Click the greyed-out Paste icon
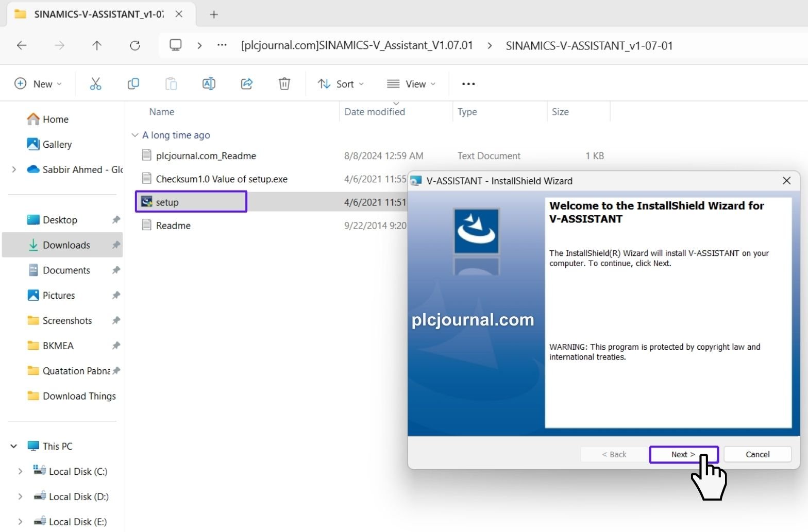The image size is (808, 532). (171, 83)
